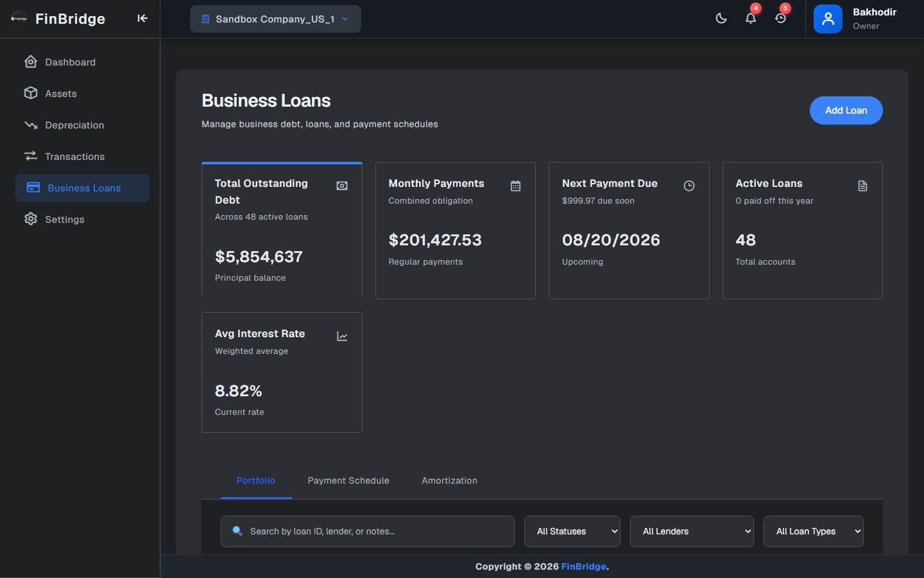Screen dimensions: 924x578
Task: Open Settings in the sidebar
Action: pyautogui.click(x=82, y=220)
